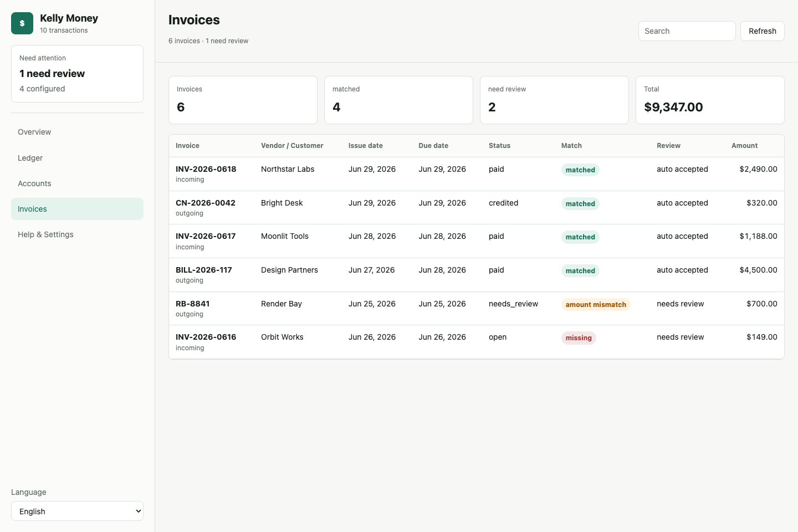The height and width of the screenshot is (532, 798).
Task: Click the Refresh button
Action: pyautogui.click(x=762, y=31)
